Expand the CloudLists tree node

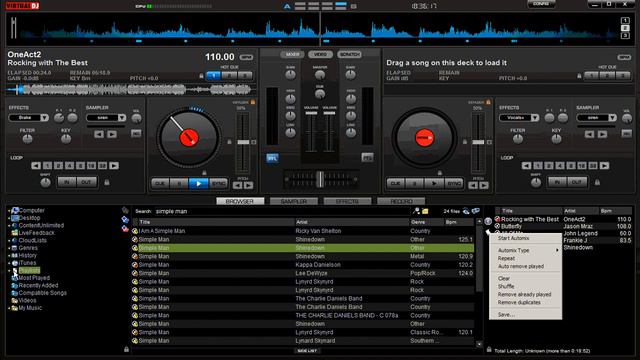point(9,240)
